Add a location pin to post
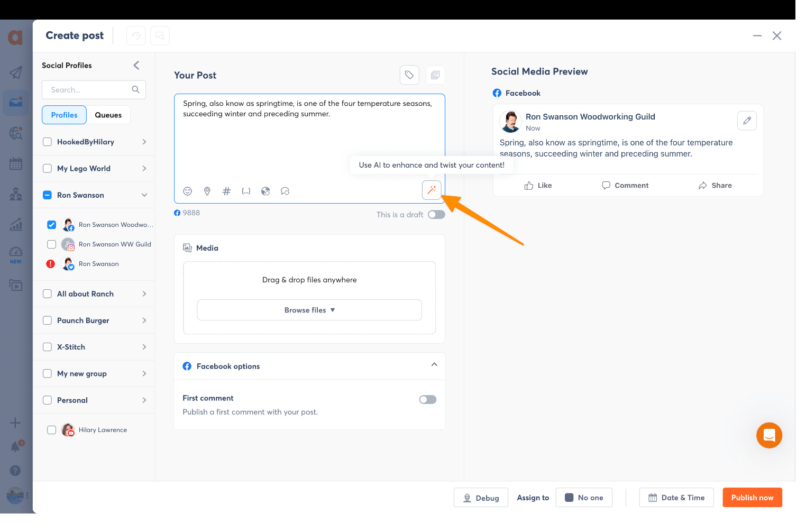Viewport: 806px width, 532px height. click(x=207, y=191)
